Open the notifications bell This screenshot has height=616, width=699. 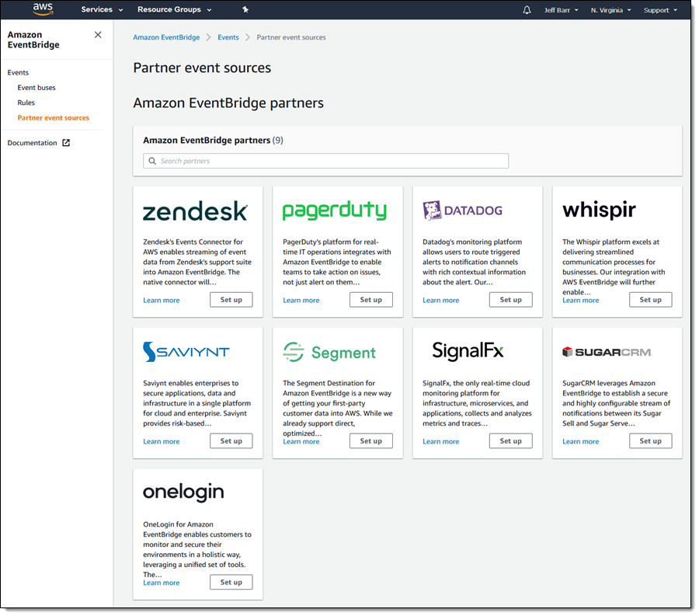click(527, 10)
